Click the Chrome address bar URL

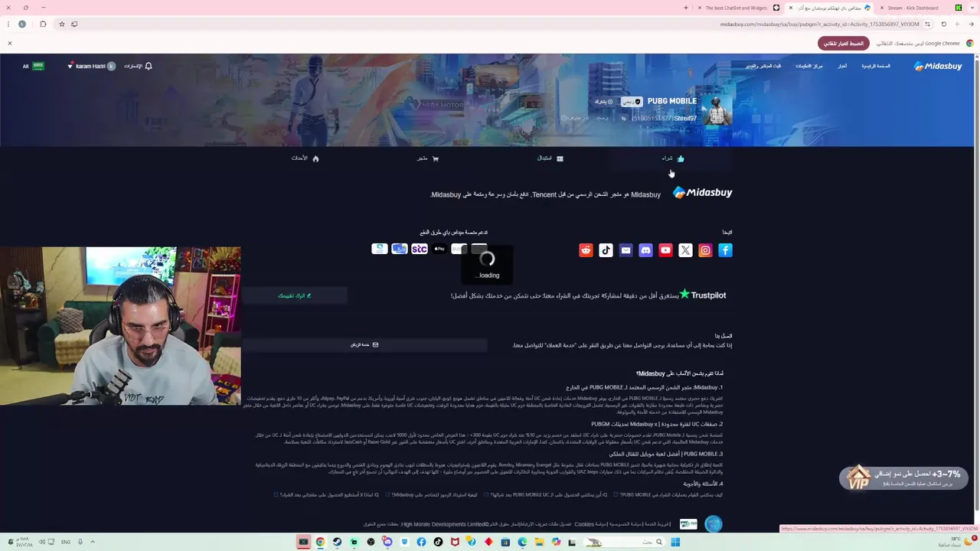(x=819, y=24)
